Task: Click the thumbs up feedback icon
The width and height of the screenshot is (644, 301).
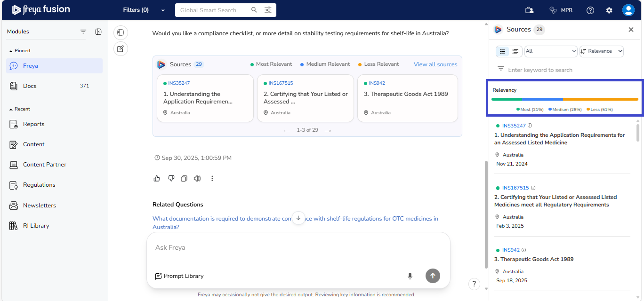Action: [x=157, y=178]
